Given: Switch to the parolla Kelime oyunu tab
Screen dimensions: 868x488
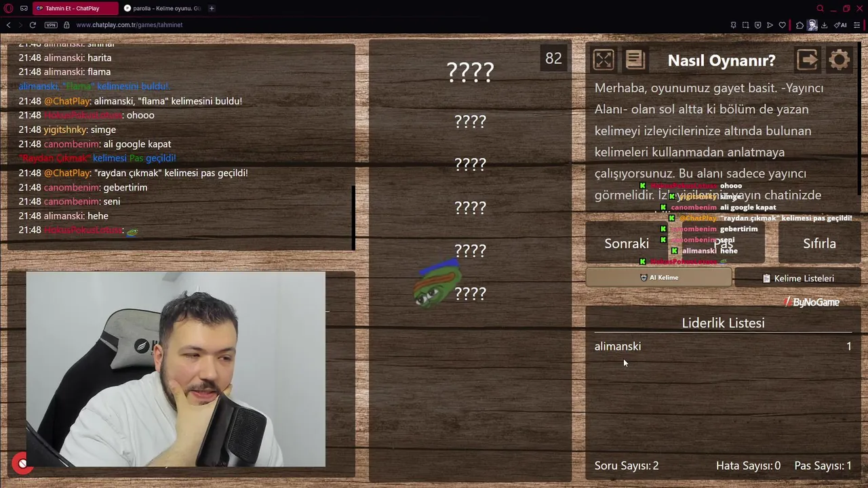Looking at the screenshot, I should 163,8.
